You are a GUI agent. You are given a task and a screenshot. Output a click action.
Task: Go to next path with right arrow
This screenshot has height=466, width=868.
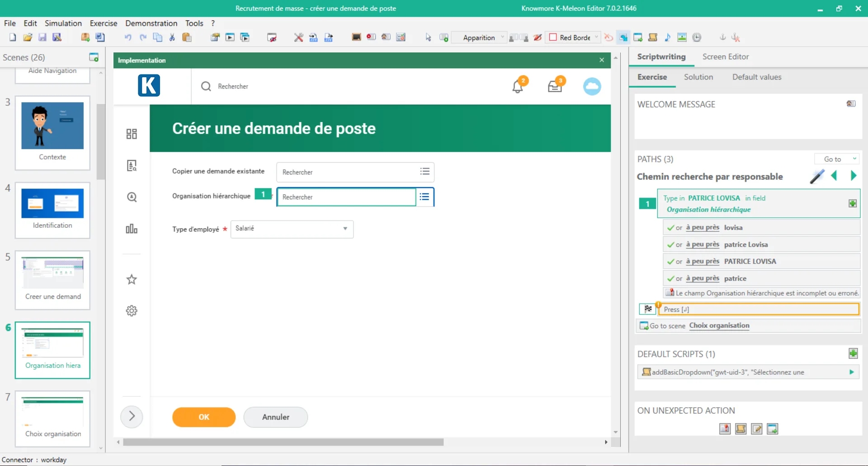[853, 176]
